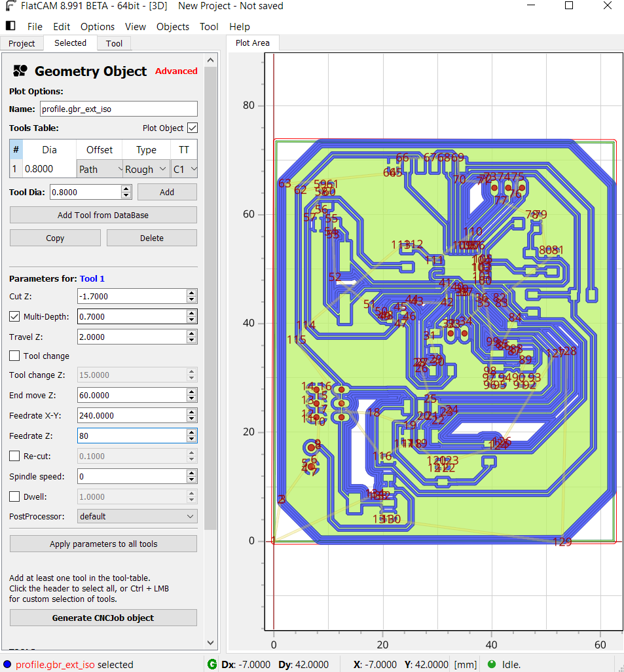Click the window control icon left of File
The width and height of the screenshot is (624, 672).
tap(10, 26)
